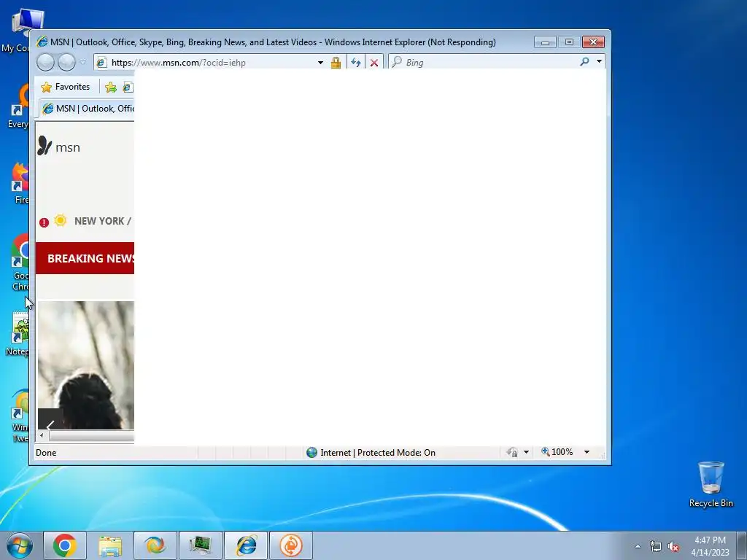Click the Stop loading X icon
The width and height of the screenshot is (747, 560).
(374, 63)
